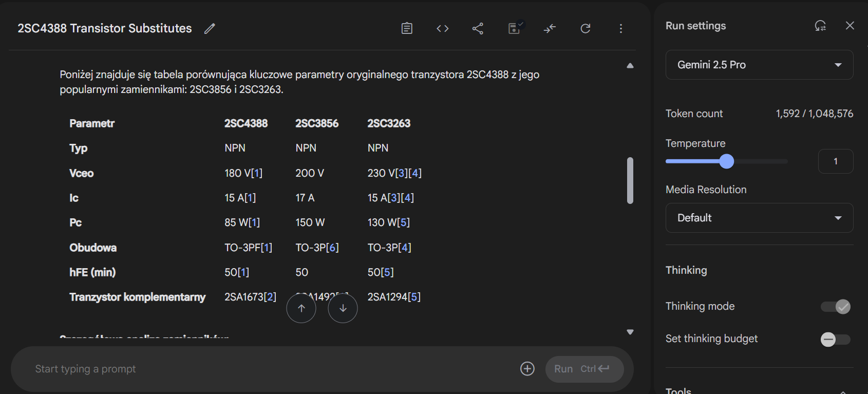This screenshot has width=868, height=394.
Task: Click the plus icon to add media
Action: 527,369
